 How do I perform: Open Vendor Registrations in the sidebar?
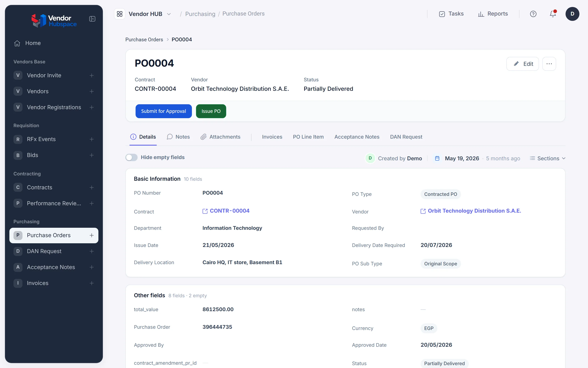[54, 107]
